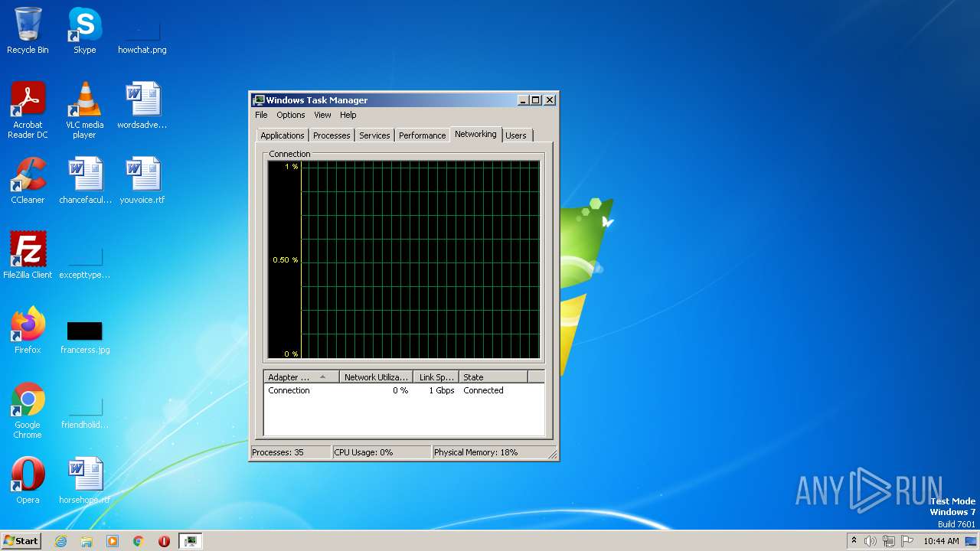Click the taskbar clock showing 10:44 AM
The height and width of the screenshot is (551, 980).
tap(941, 541)
